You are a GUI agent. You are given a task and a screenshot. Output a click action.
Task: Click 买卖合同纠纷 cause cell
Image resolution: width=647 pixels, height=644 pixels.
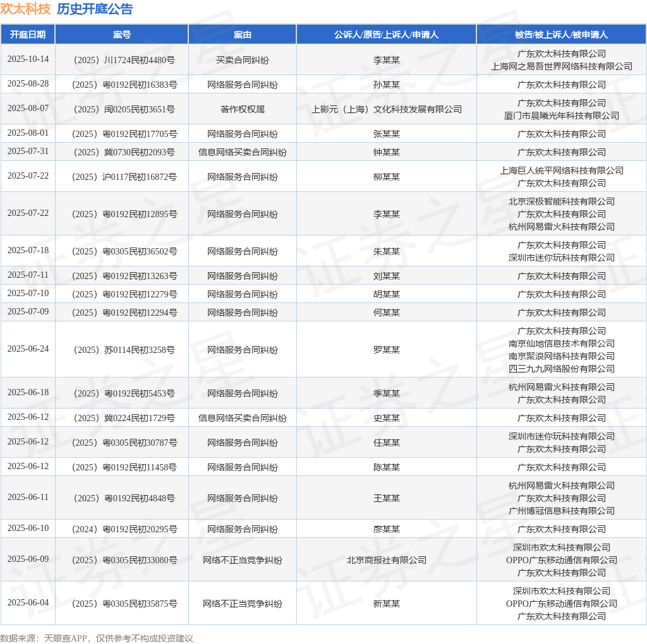pos(242,60)
